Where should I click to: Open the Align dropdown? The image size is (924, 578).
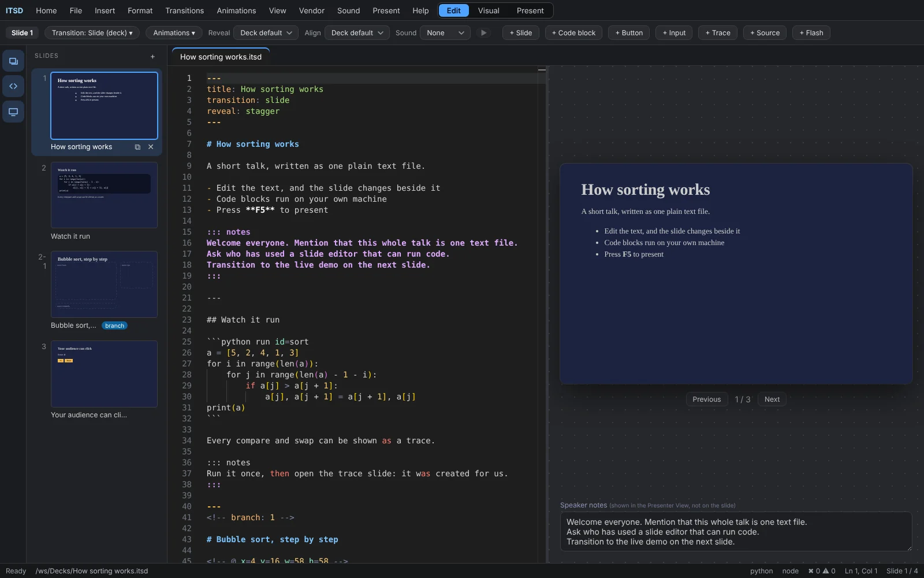click(x=357, y=33)
